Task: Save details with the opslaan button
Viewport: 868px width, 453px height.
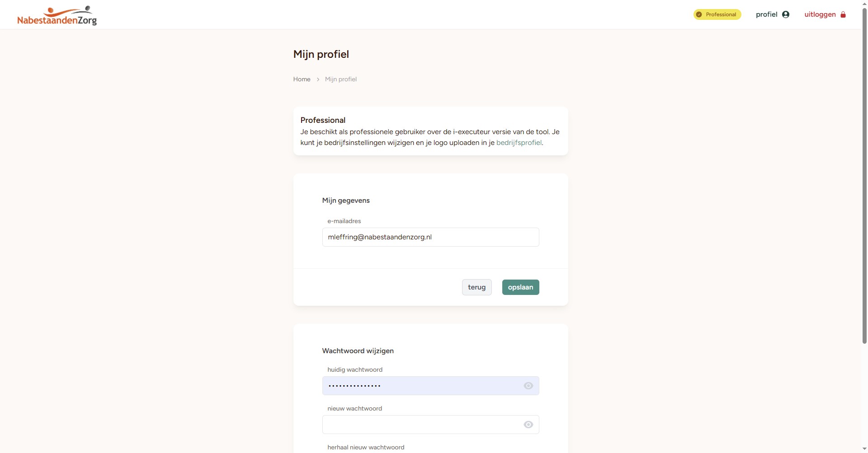Action: 520,287
